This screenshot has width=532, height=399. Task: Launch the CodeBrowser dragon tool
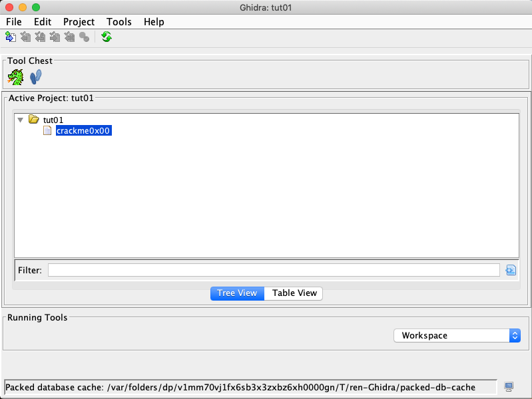click(15, 78)
